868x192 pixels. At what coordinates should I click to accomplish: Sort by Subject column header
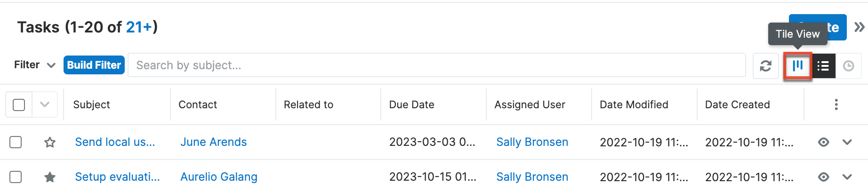tap(91, 104)
